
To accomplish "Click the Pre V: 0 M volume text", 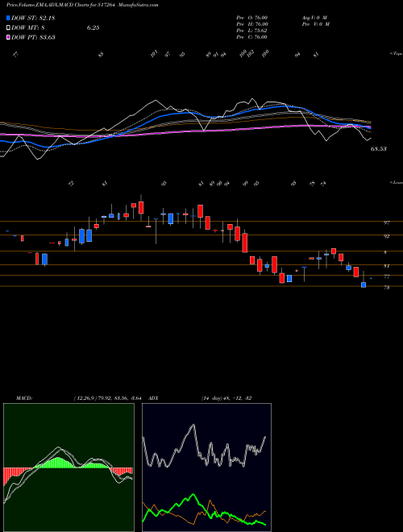I will point(316,24).
